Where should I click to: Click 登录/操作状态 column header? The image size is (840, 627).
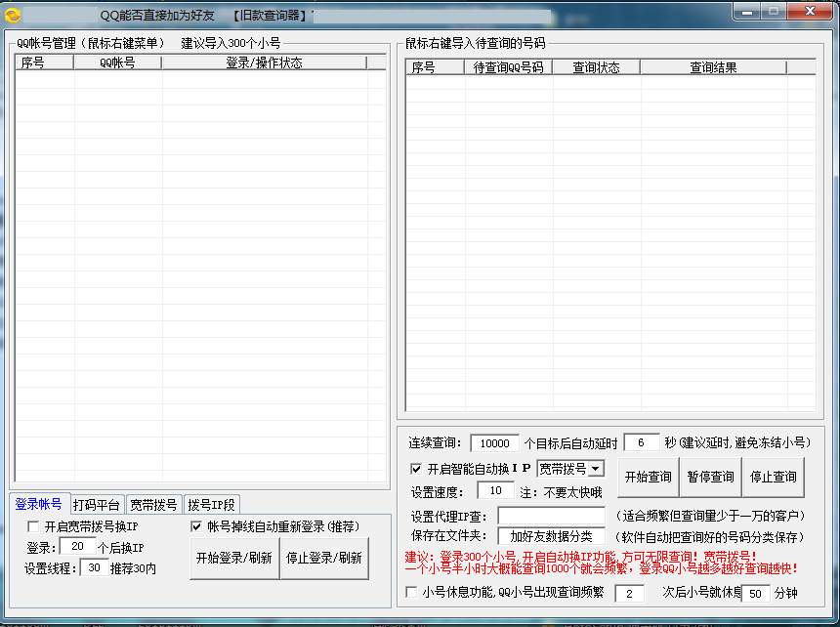tap(264, 63)
